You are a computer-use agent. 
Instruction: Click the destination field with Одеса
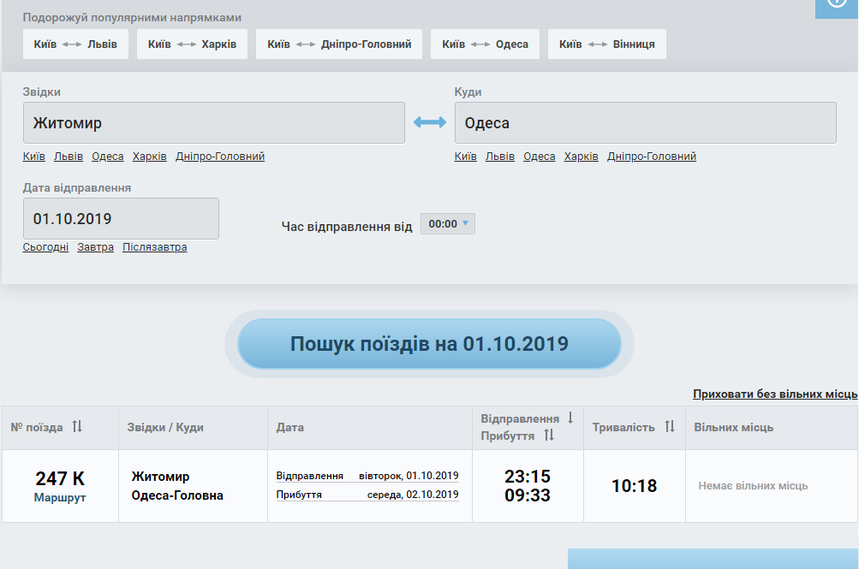pos(645,123)
